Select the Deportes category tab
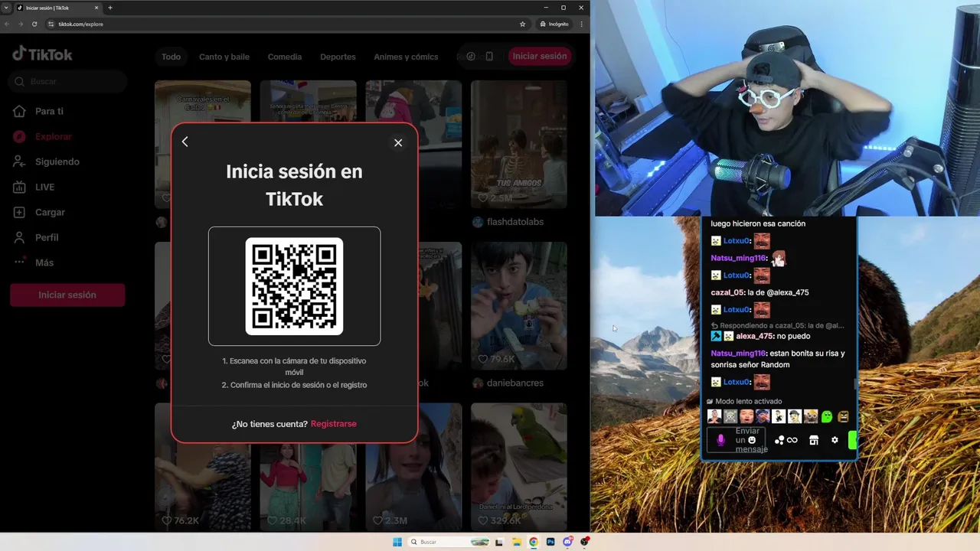 tap(338, 57)
